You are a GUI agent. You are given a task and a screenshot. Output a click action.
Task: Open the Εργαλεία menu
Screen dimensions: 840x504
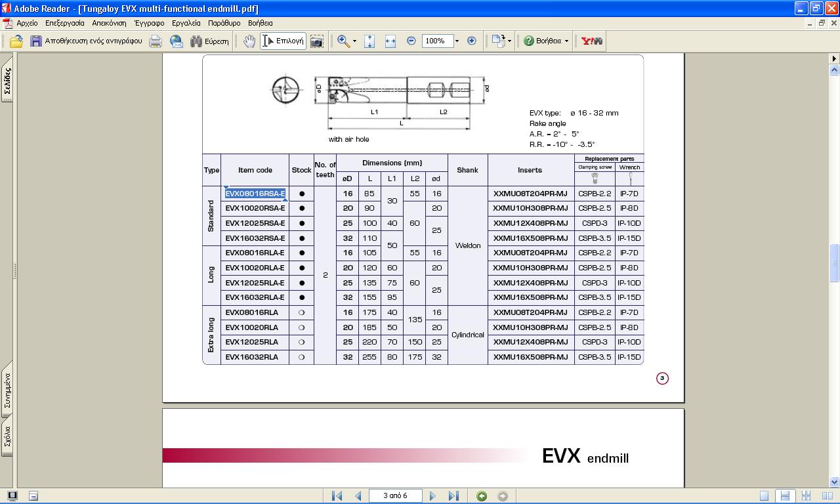pyautogui.click(x=186, y=23)
